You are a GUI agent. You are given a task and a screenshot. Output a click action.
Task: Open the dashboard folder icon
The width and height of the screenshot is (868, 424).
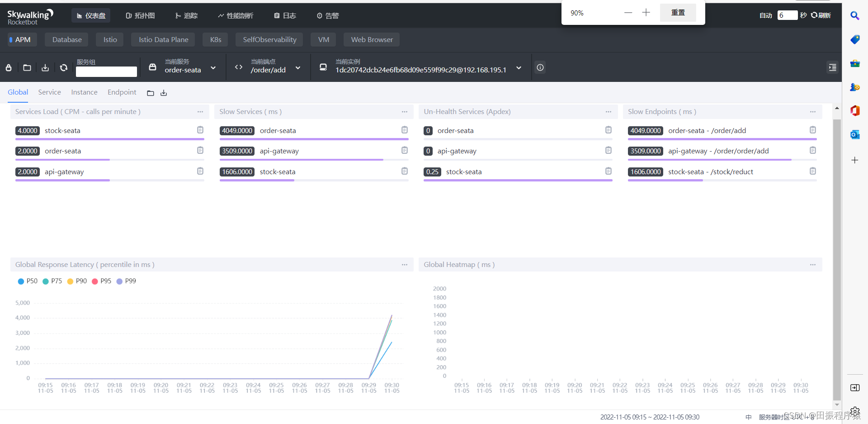coord(27,67)
